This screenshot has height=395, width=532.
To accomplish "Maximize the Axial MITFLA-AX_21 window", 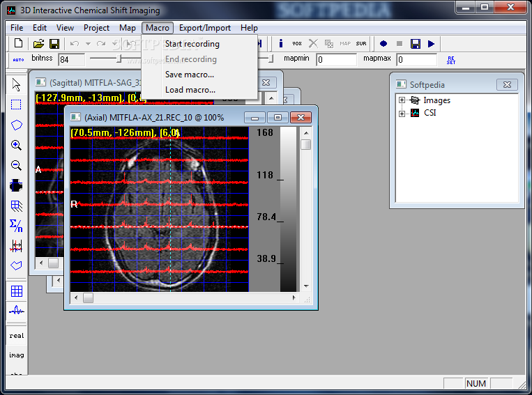I will (278, 117).
